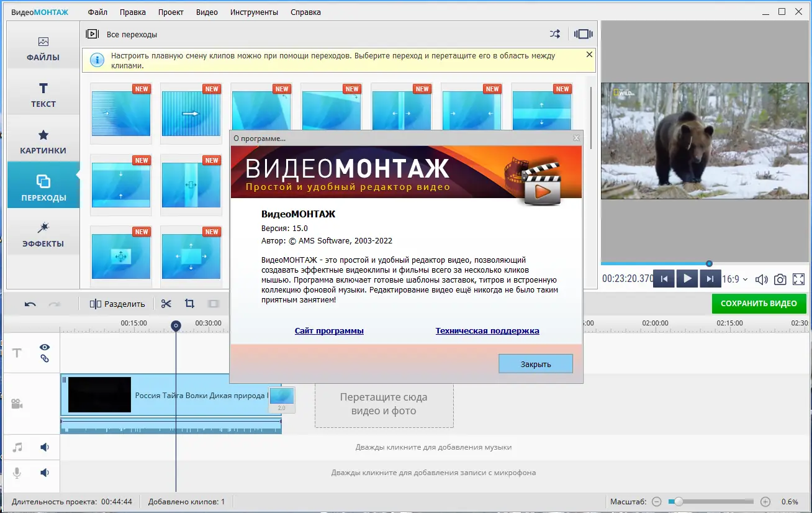Click the 2.0 transition thumbnail after the clip

tap(282, 400)
